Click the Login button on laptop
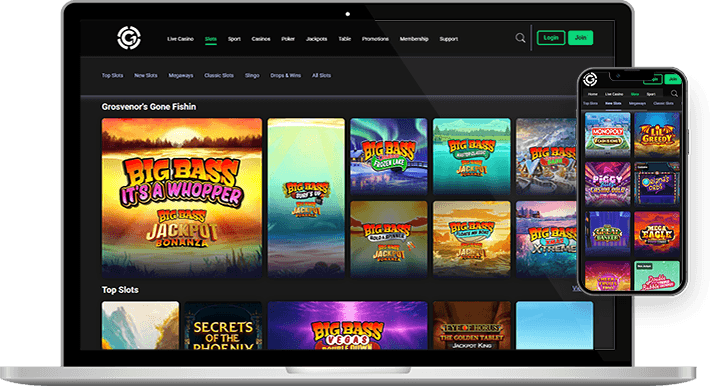The height and width of the screenshot is (386, 717). click(551, 38)
